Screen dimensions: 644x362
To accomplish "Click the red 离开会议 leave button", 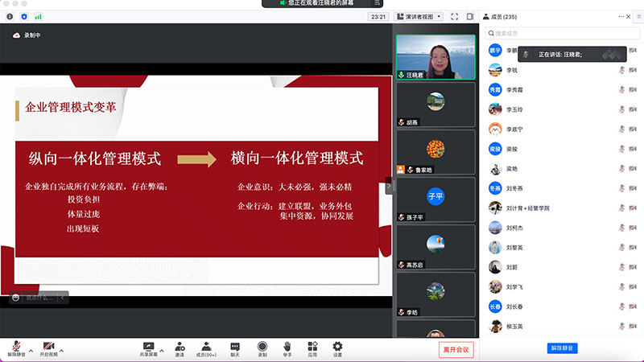I will click(x=456, y=349).
